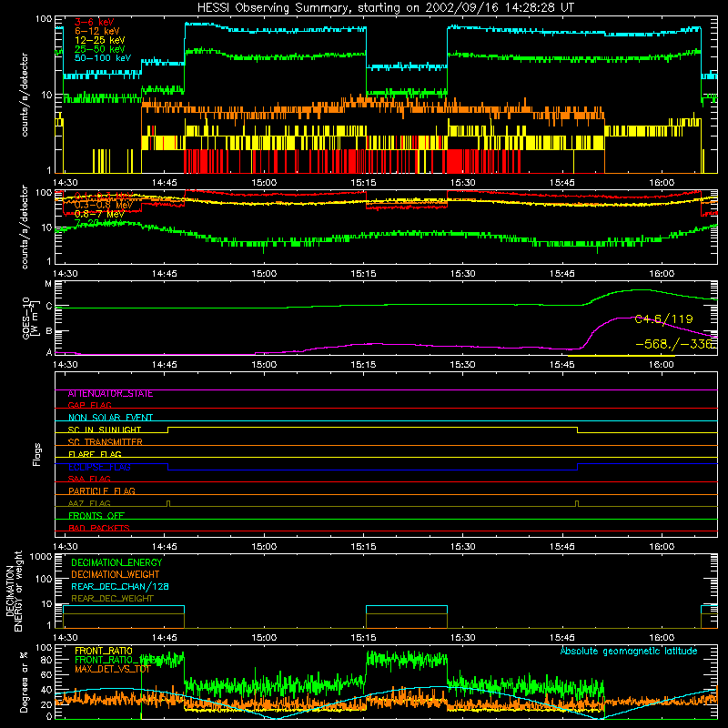Select the SC_TRANSMITTER flag label

pyautogui.click(x=106, y=442)
